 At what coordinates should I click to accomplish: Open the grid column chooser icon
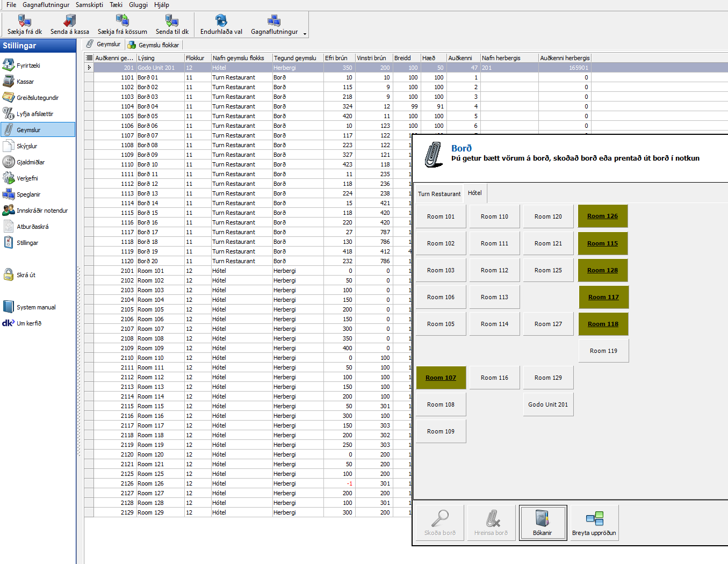click(x=89, y=58)
